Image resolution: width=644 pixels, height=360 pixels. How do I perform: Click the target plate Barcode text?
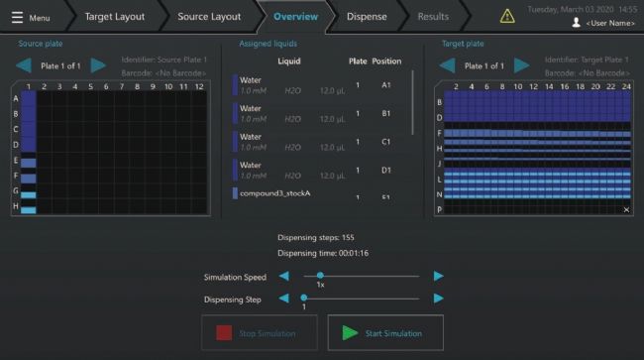coord(588,73)
